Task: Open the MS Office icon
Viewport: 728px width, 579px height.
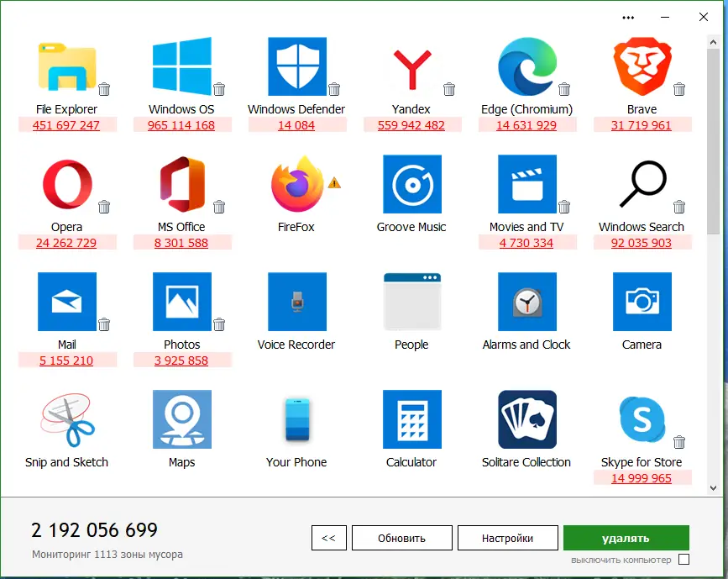Action: click(182, 184)
